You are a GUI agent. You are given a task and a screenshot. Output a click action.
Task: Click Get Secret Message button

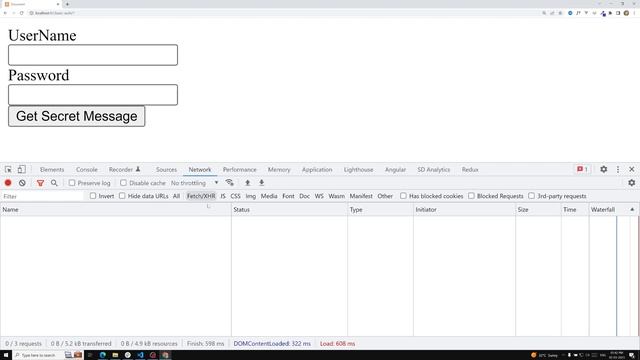click(76, 116)
